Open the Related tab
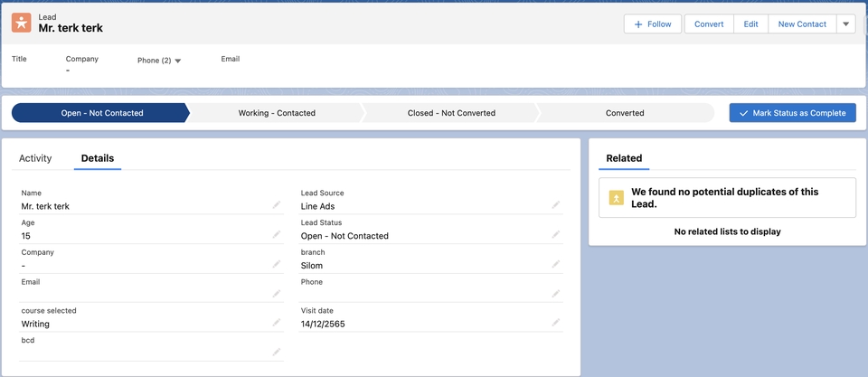The image size is (868, 377). click(624, 158)
